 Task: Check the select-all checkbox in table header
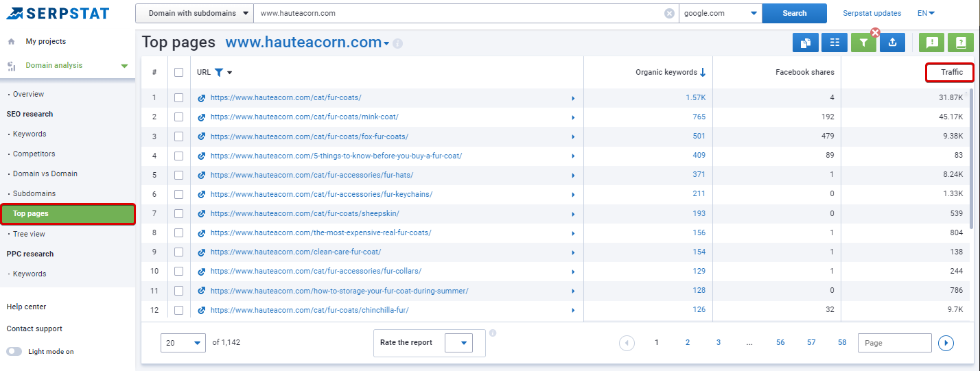point(179,72)
